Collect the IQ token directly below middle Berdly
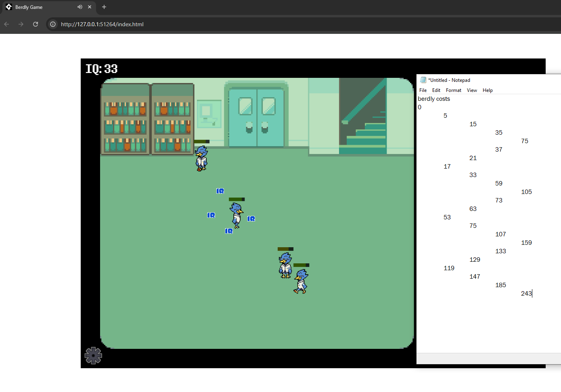 pos(229,231)
